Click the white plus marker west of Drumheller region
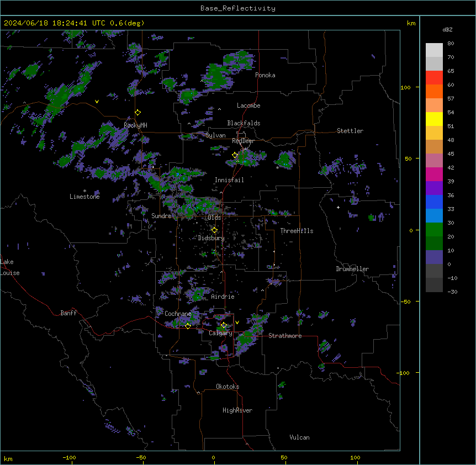This screenshot has height=465, width=476. click(x=338, y=207)
